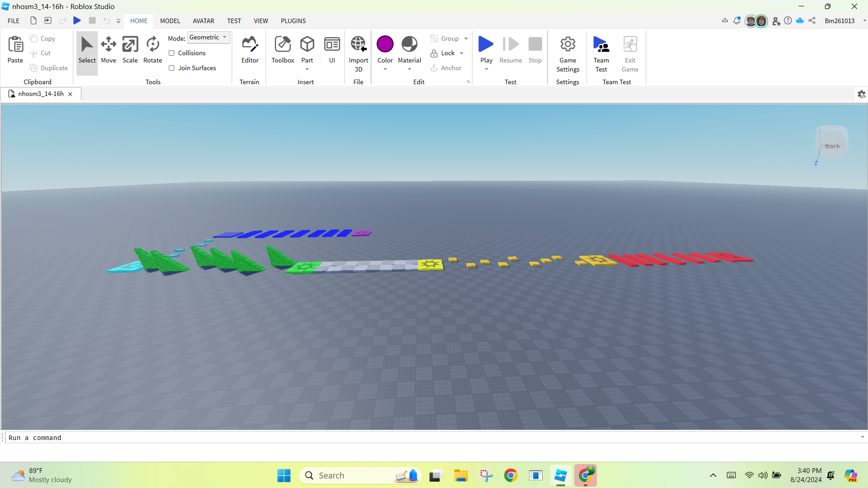Screen dimensions: 868x488
Task: Click the Help question mark icon
Action: pos(788,21)
